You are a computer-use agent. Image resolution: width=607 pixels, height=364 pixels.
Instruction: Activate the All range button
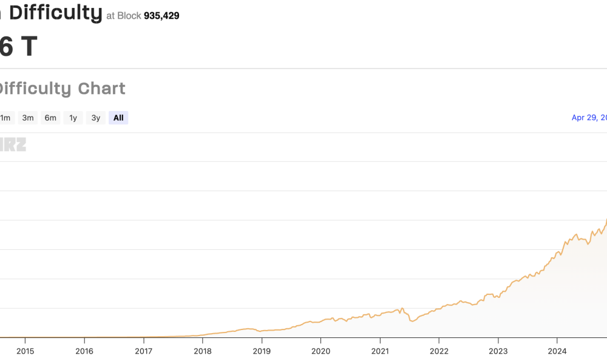point(118,118)
